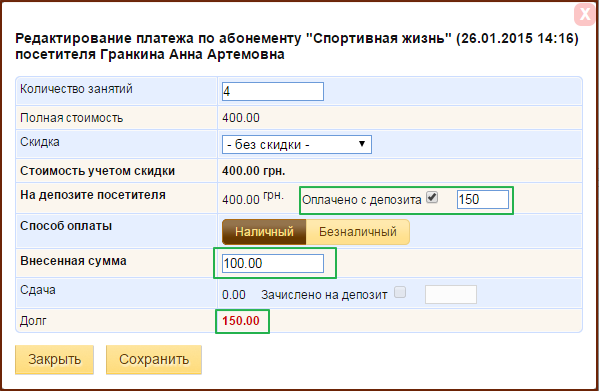Click the Внесенная сумма label
The height and width of the screenshot is (391, 599).
73,261
